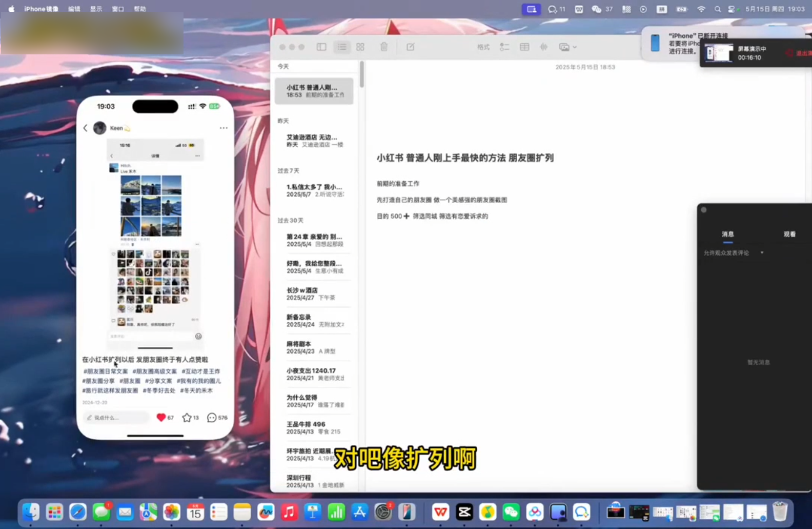Open the note 好嘞，我给您整段...
The width and height of the screenshot is (812, 529).
(x=314, y=267)
